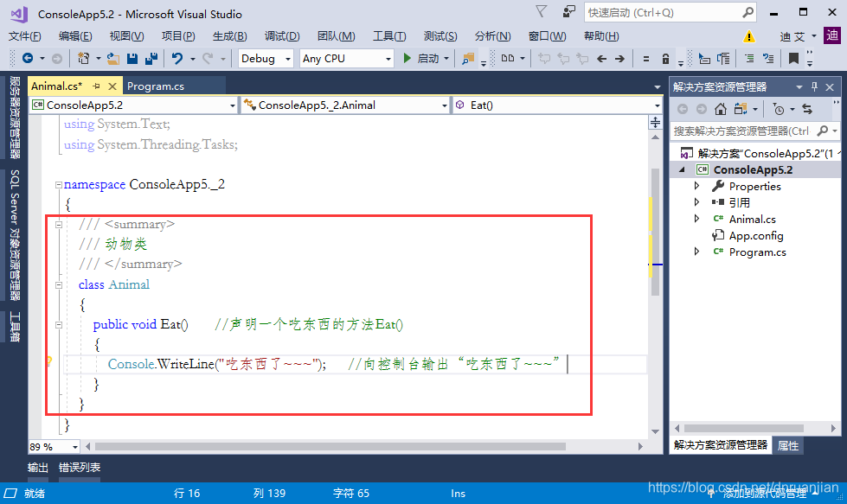Image resolution: width=847 pixels, height=504 pixels.
Task: Click the Open File folder icon
Action: [x=112, y=58]
